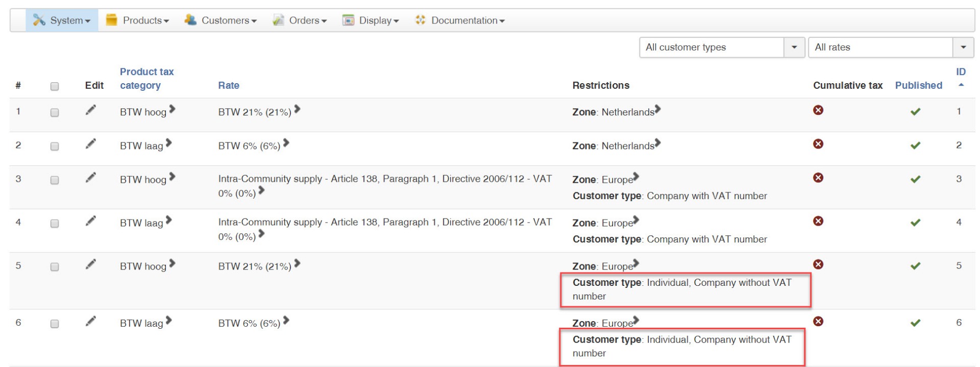
Task: Tick the checkbox for row 2
Action: 55,146
